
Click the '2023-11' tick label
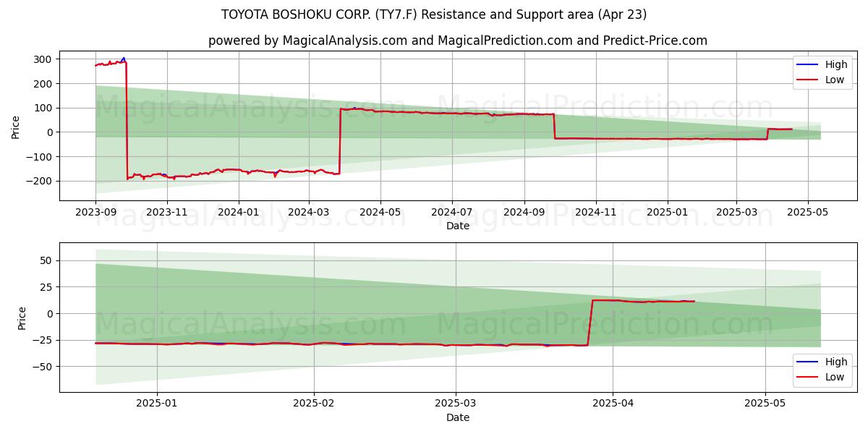click(167, 213)
